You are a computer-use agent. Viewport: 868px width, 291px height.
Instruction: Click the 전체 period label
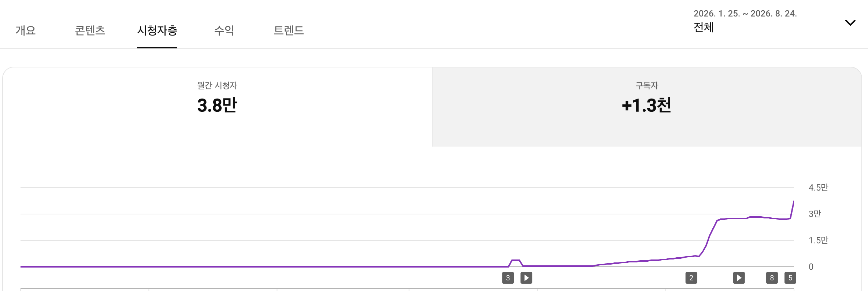point(704,27)
